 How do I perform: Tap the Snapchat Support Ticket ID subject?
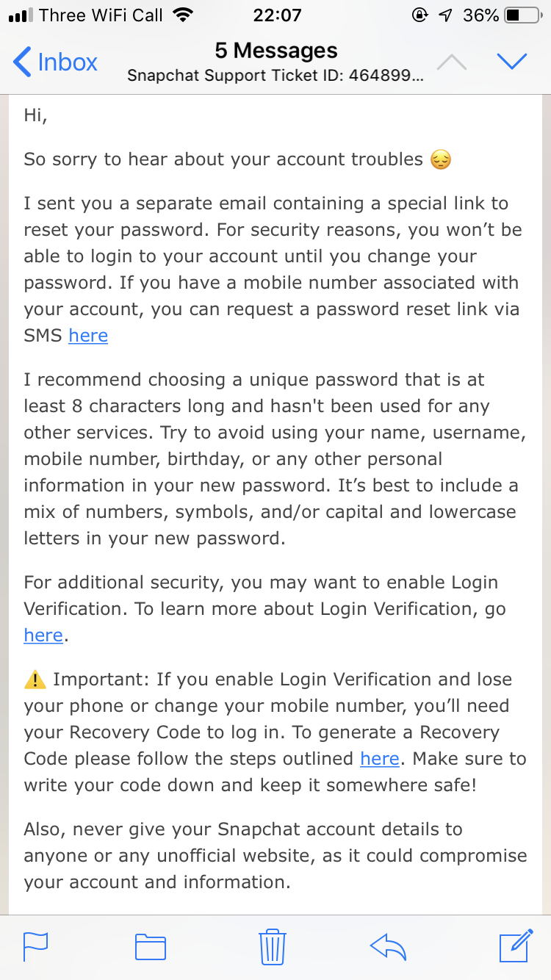click(x=275, y=75)
